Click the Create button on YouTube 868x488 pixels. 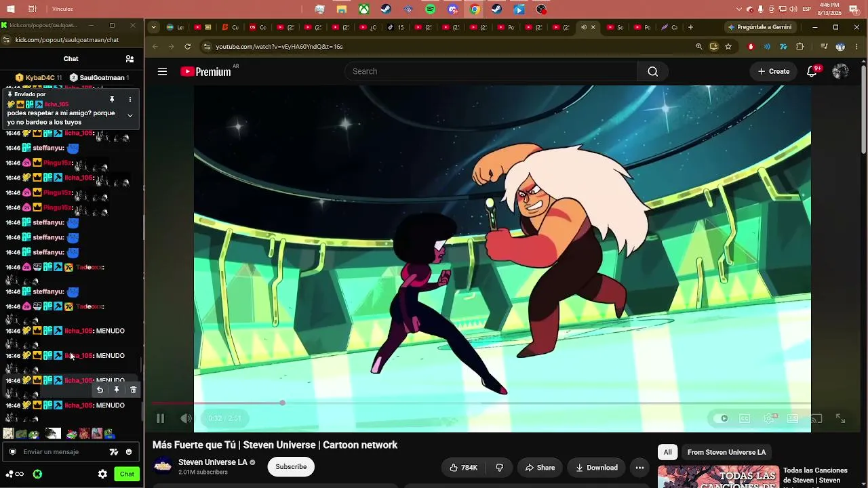pos(774,71)
